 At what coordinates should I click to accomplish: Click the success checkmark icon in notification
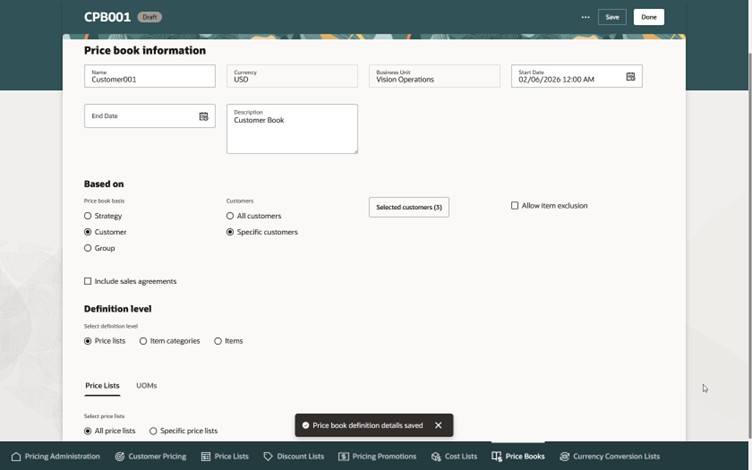point(306,425)
